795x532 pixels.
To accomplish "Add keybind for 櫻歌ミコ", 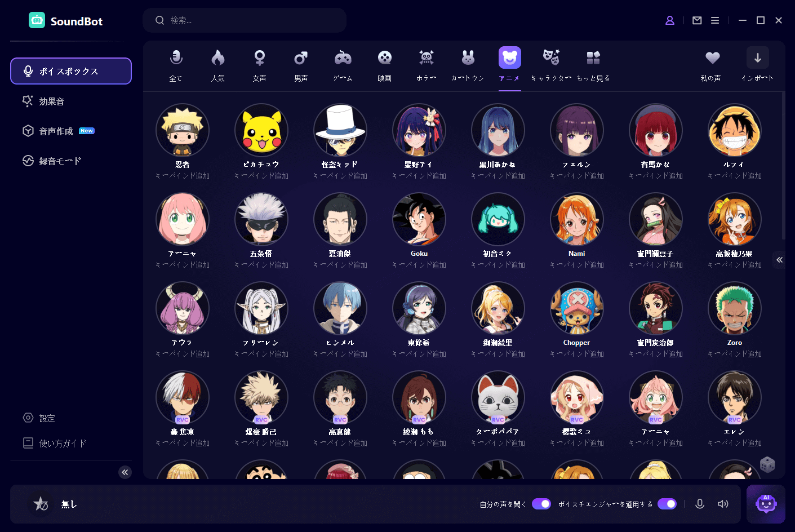I will [577, 443].
